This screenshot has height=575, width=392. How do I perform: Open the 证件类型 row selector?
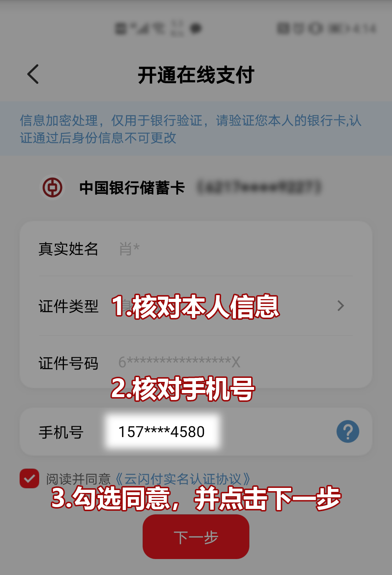[x=196, y=306]
